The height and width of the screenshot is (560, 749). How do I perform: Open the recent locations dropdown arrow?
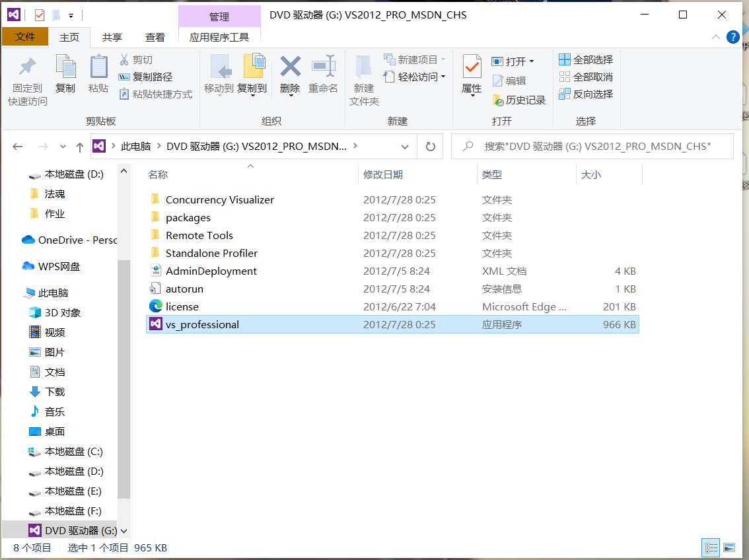pyautogui.click(x=63, y=147)
